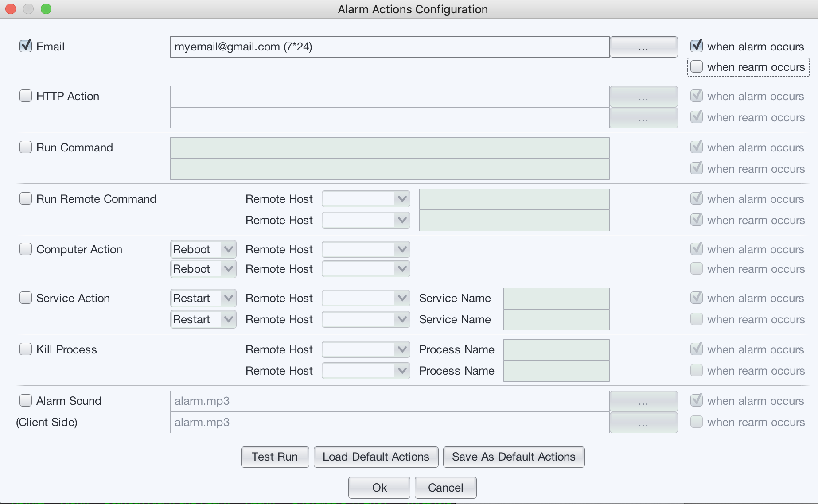818x504 pixels.
Task: Open the first Computer Action Reboot dropdown
Action: 203,249
